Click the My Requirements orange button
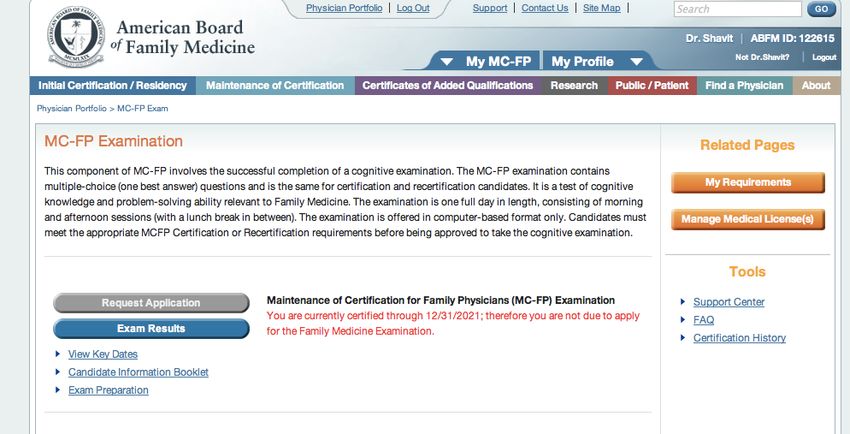Image resolution: width=850 pixels, height=434 pixels. click(748, 183)
